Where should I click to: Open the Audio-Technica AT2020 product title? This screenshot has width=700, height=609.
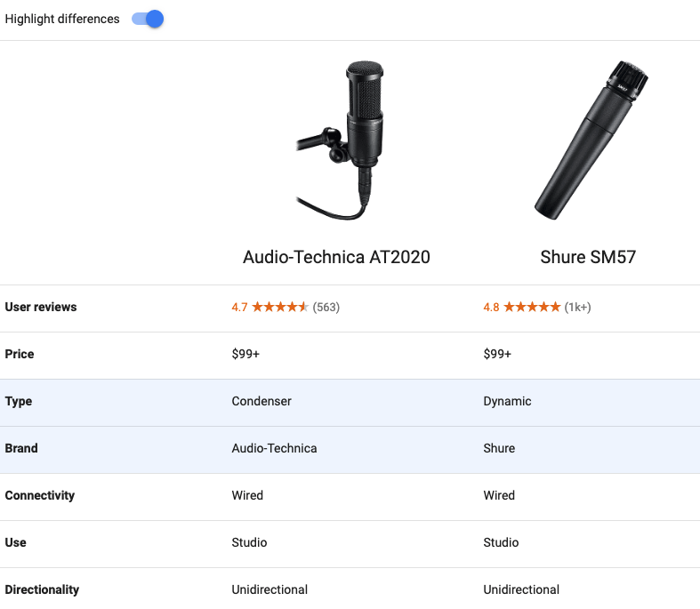[336, 257]
